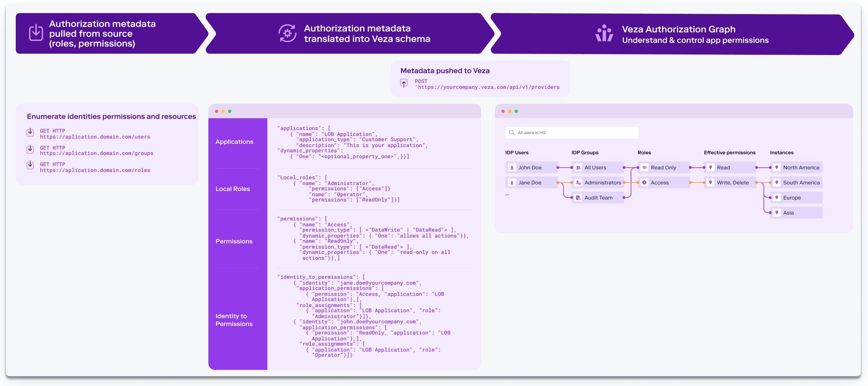868x386 pixels.
Task: Click the John Doe user icon
Action: tap(512, 167)
